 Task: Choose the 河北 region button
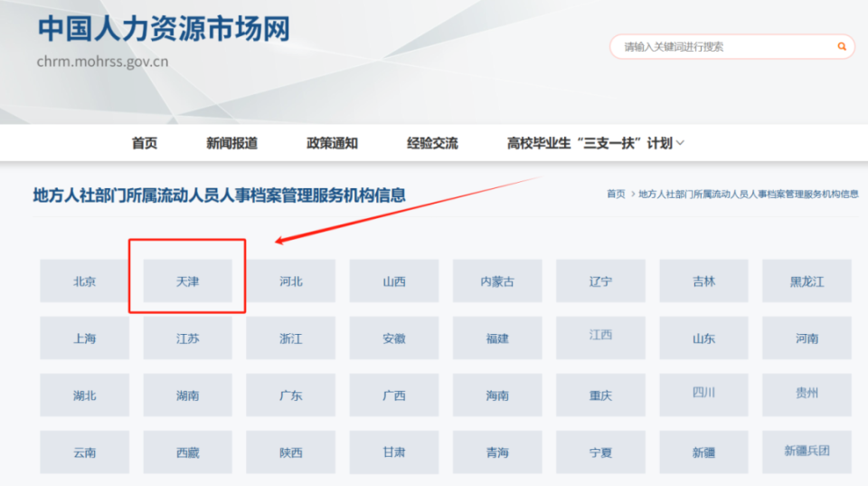(x=290, y=281)
